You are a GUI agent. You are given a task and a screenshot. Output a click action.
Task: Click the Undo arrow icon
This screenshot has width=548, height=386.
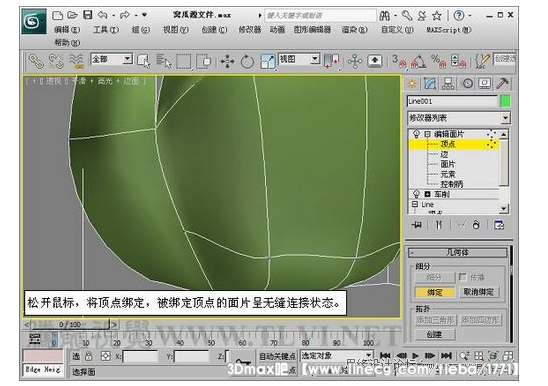(x=102, y=15)
